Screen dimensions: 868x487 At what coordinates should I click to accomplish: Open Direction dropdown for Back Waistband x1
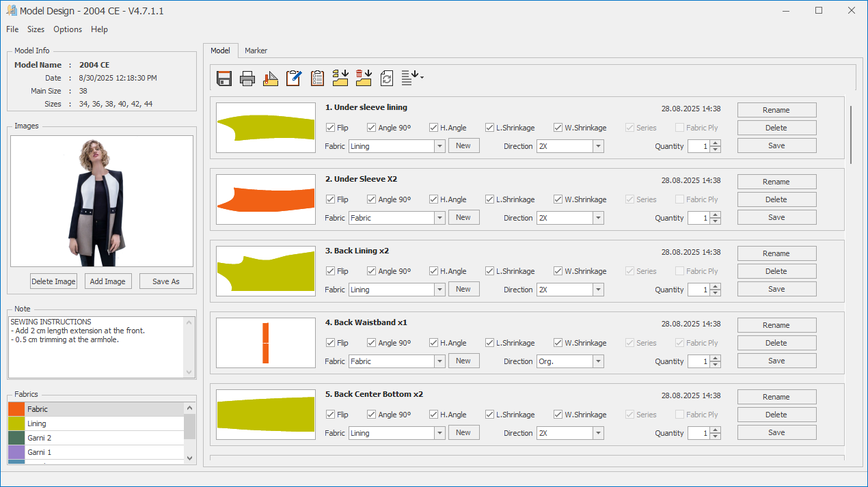598,361
